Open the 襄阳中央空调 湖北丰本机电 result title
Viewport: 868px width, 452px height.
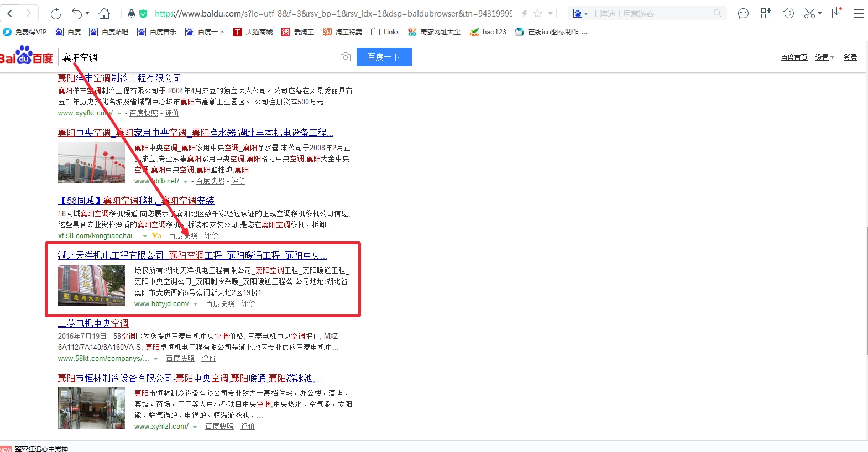coord(195,133)
